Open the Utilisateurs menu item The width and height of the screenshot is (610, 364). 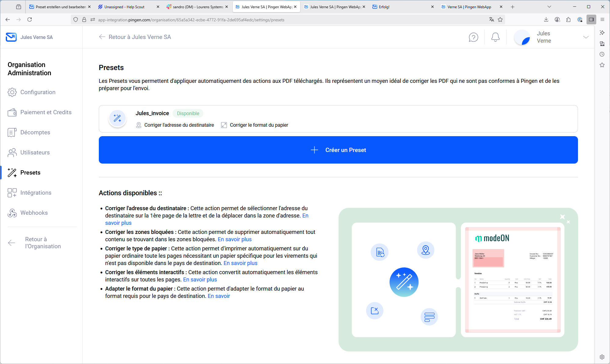click(35, 153)
